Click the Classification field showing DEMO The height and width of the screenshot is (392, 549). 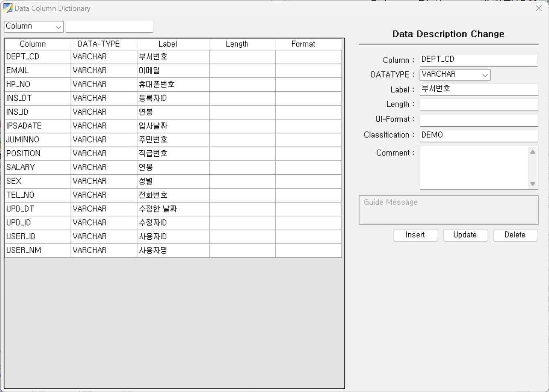click(478, 135)
